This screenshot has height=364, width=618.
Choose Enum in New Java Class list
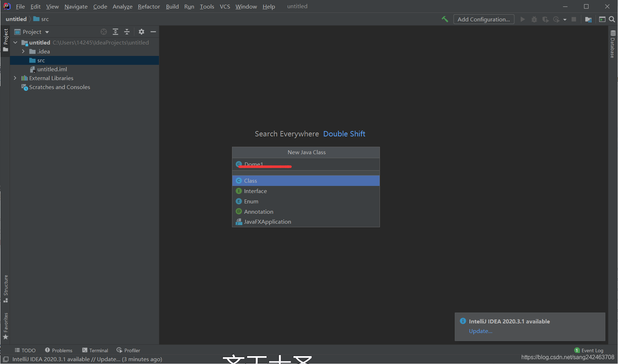click(306, 201)
